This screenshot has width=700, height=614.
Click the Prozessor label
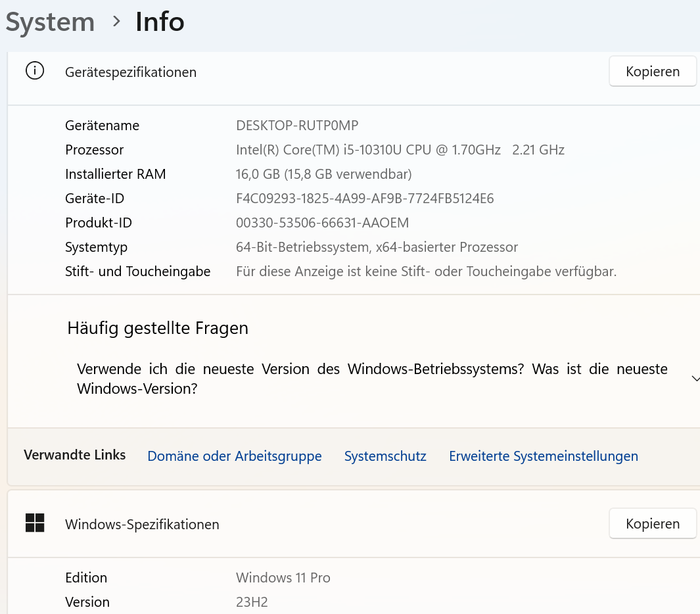click(94, 150)
